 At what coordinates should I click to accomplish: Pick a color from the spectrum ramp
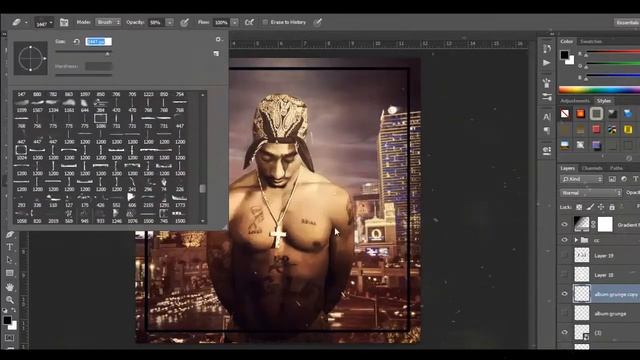[x=599, y=90]
